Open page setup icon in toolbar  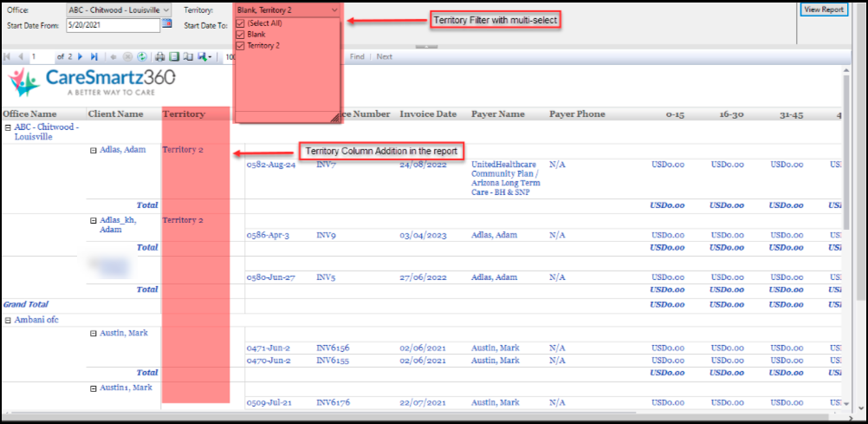pos(187,56)
